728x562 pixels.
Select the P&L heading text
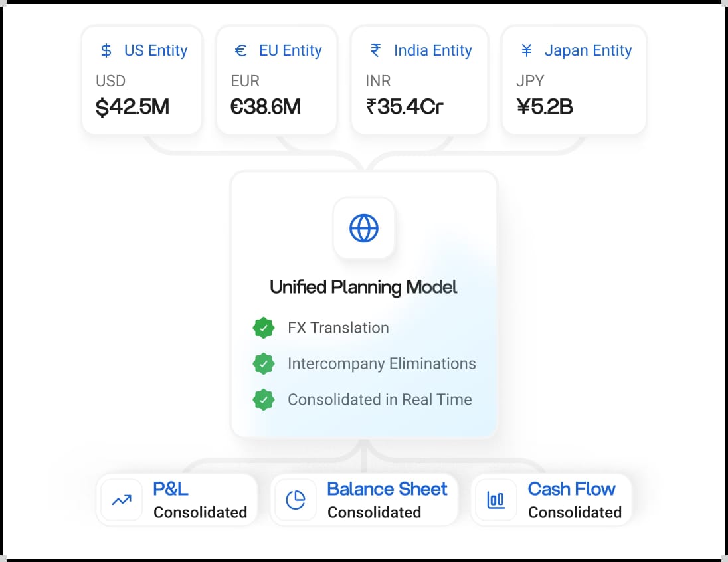click(x=171, y=489)
